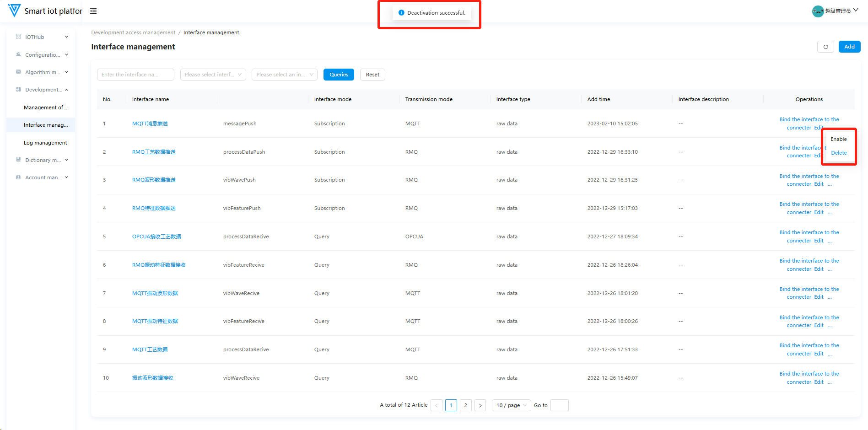Viewport: 868px width, 430px height.
Task: Click the Dictionary management sidebar icon
Action: tap(18, 160)
